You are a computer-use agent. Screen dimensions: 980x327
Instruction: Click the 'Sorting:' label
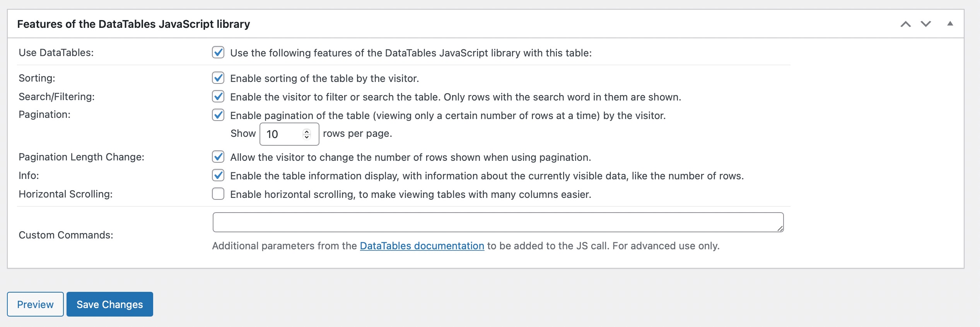[37, 78]
